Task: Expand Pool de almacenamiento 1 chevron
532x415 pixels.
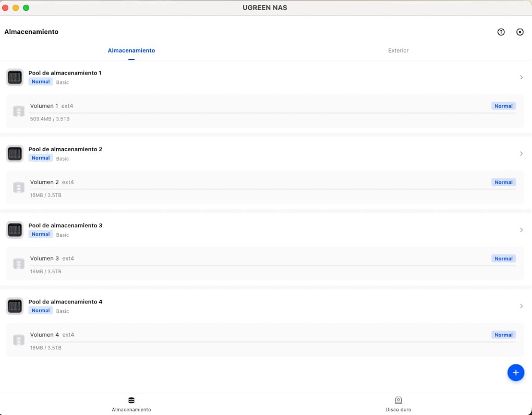Action: pos(521,77)
